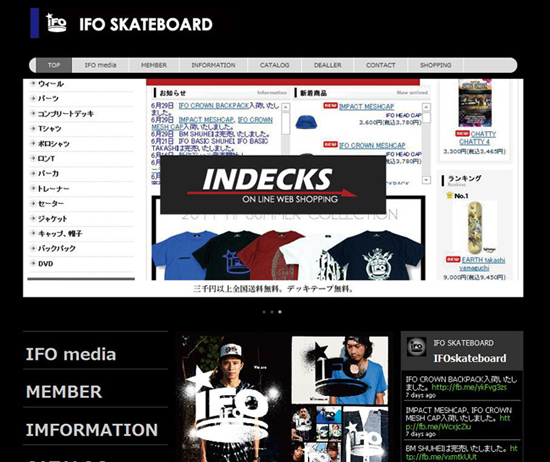Select the DVD category

coord(46,264)
